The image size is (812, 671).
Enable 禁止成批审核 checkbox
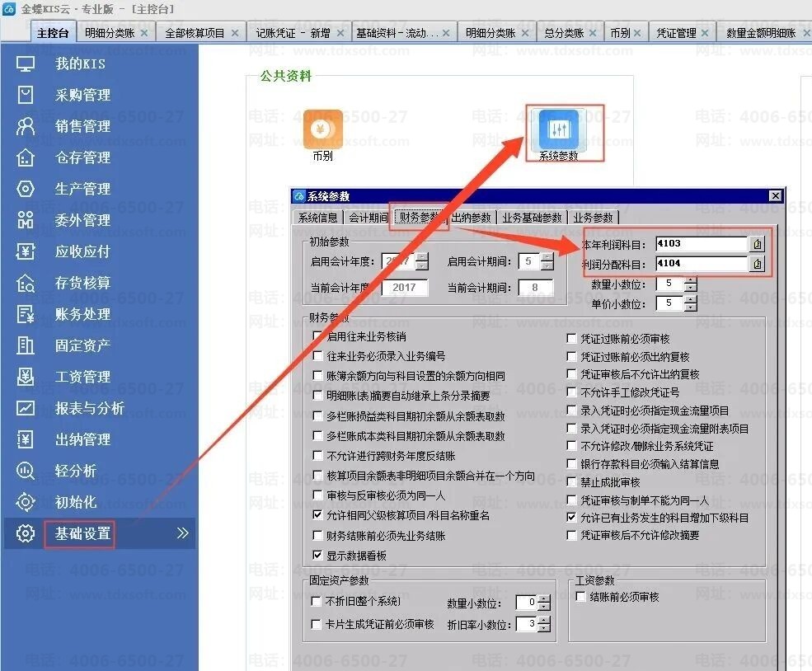tap(572, 482)
